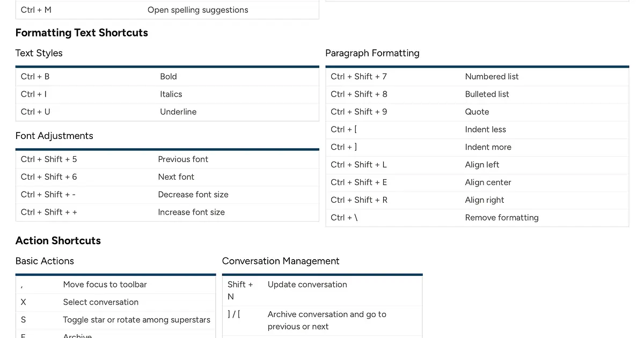Click the Increase font size entry

pos(191,212)
